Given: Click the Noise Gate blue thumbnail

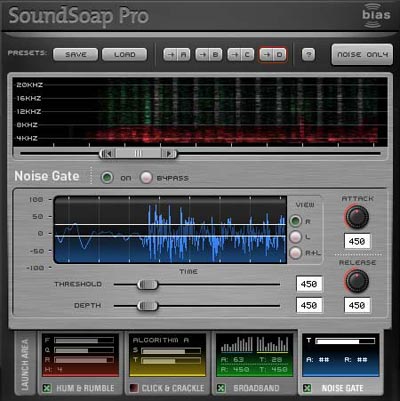Looking at the screenshot, I should click(341, 355).
